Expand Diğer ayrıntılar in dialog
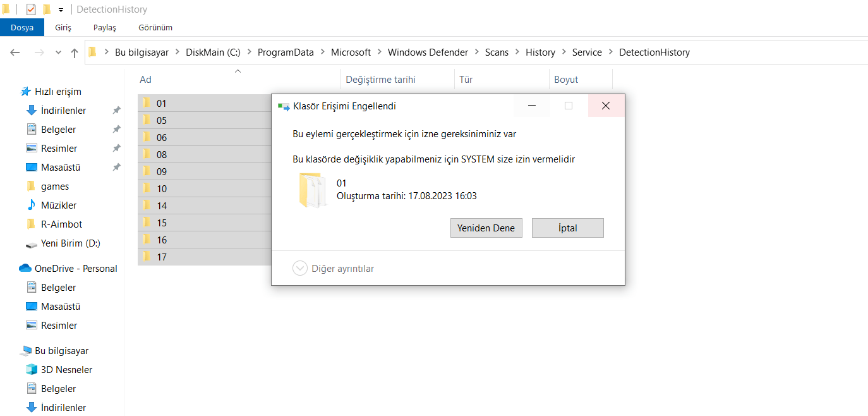Screen dimensions: 868x416 [334, 269]
